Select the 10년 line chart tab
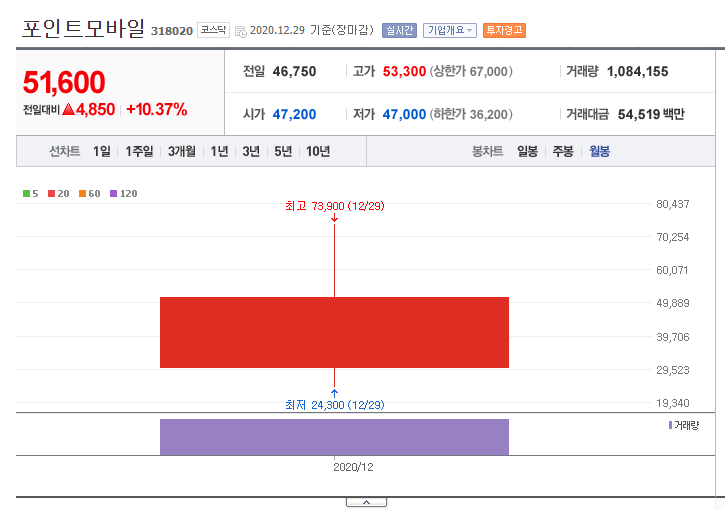 (318, 151)
